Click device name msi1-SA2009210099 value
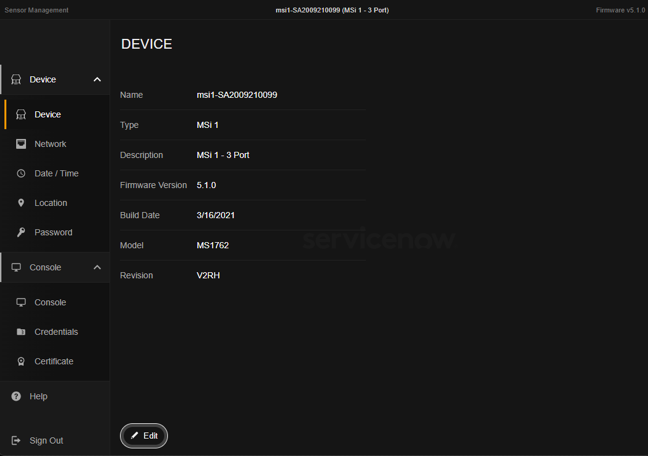The width and height of the screenshot is (648, 456). [237, 95]
